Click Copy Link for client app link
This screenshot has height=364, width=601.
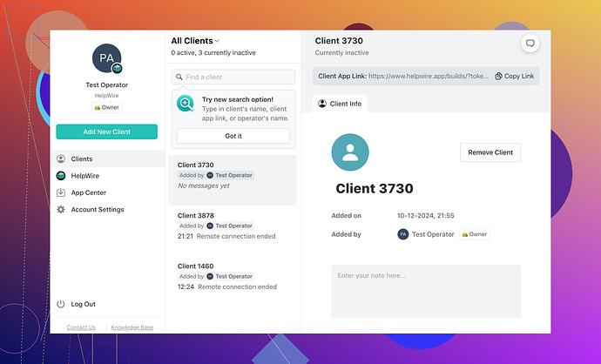click(x=514, y=77)
